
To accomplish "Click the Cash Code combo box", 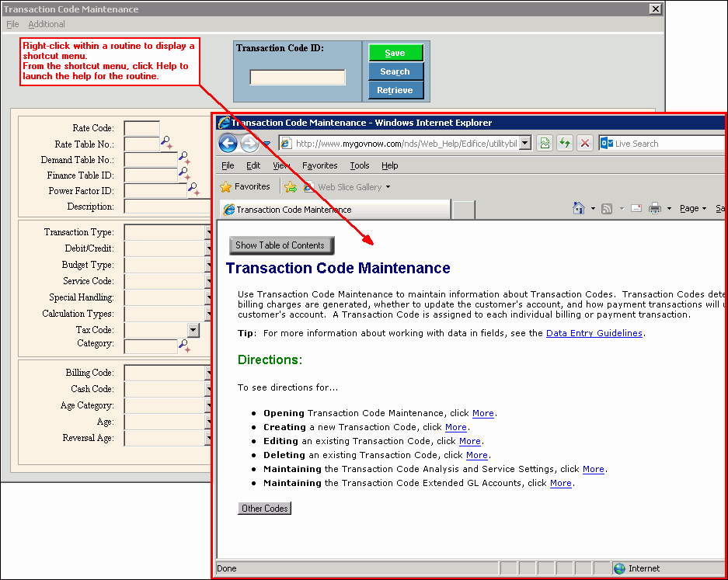I will pyautogui.click(x=167, y=389).
